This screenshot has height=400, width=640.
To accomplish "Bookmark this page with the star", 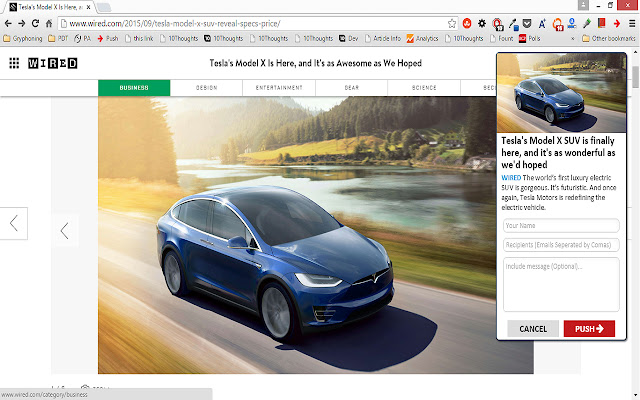I will 451,24.
